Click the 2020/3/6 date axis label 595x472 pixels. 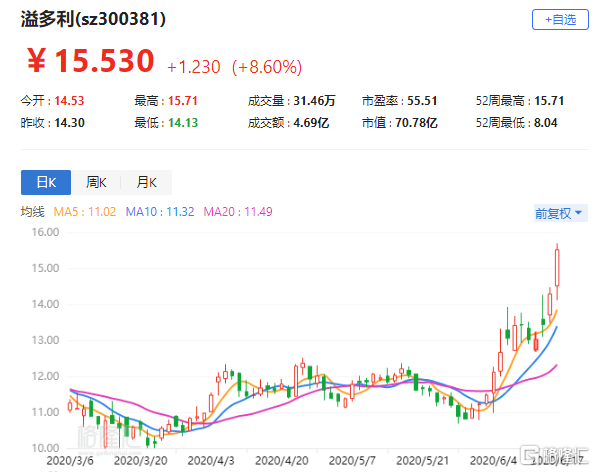pyautogui.click(x=70, y=461)
